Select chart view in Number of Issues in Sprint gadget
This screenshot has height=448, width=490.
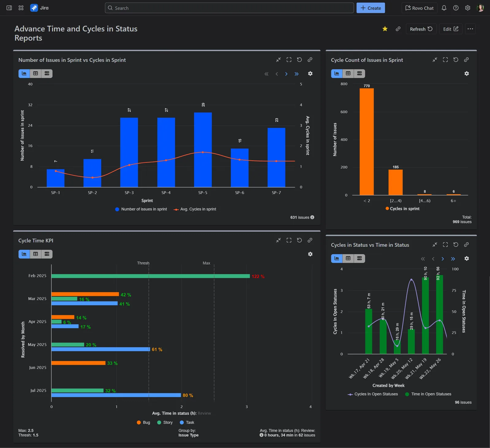[x=24, y=73]
